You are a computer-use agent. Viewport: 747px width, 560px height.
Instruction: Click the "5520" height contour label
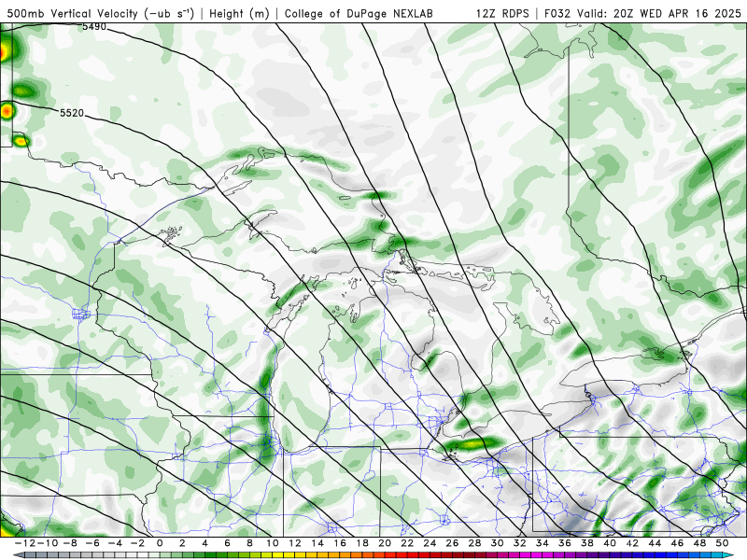pyautogui.click(x=72, y=113)
